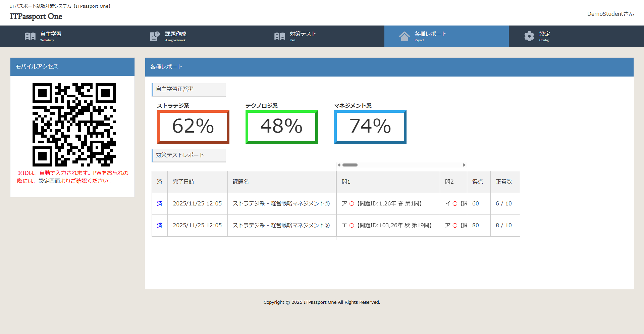Image resolution: width=644 pixels, height=334 pixels.
Task: Click the 完了日時 column header
Action: point(183,182)
